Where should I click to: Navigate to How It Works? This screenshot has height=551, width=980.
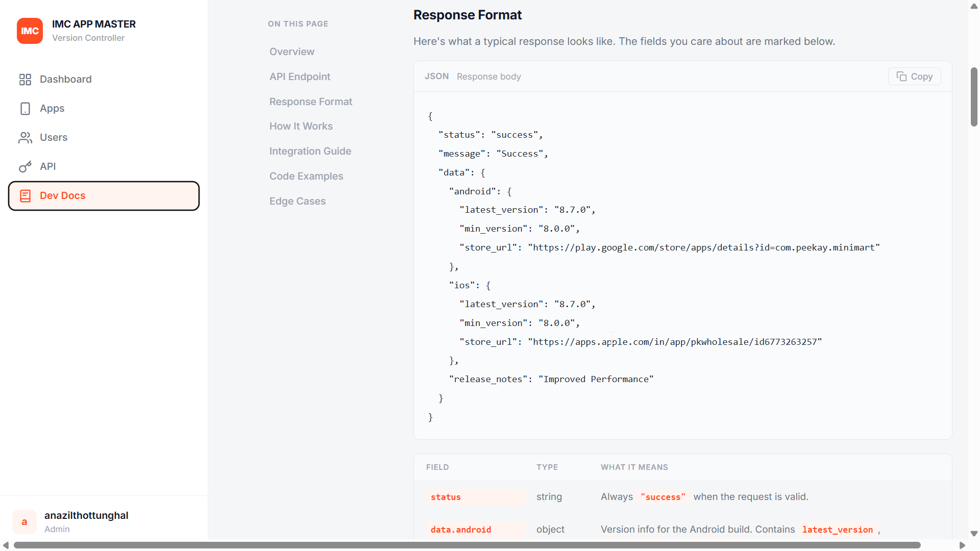[x=301, y=126]
